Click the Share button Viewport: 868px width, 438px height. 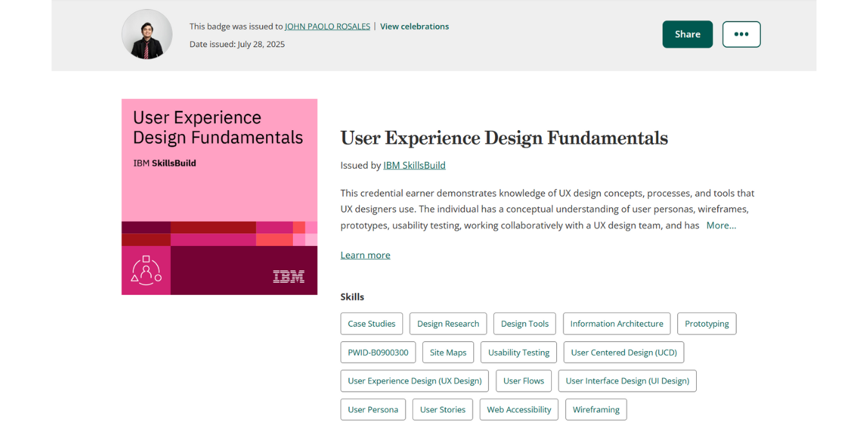pos(687,34)
